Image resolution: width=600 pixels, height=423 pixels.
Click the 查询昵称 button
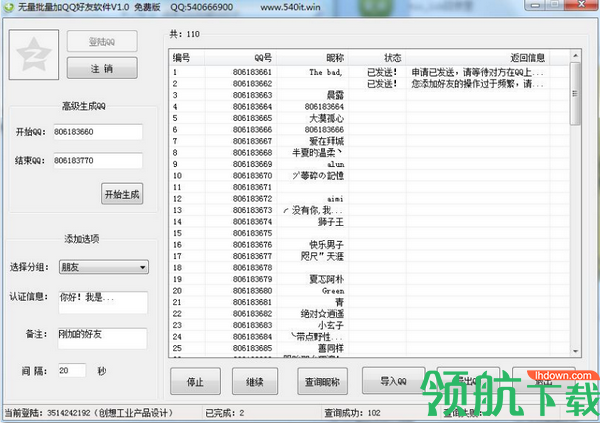click(x=322, y=381)
